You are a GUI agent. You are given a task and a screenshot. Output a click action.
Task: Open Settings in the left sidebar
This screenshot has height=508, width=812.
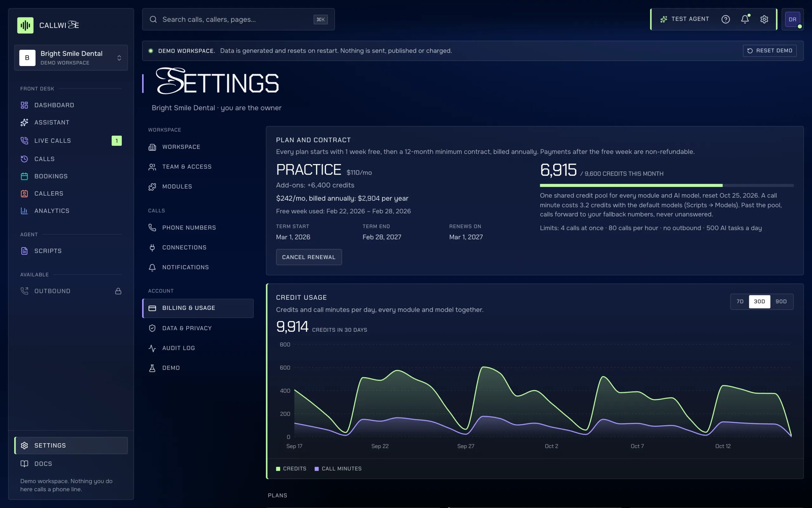[x=71, y=445]
